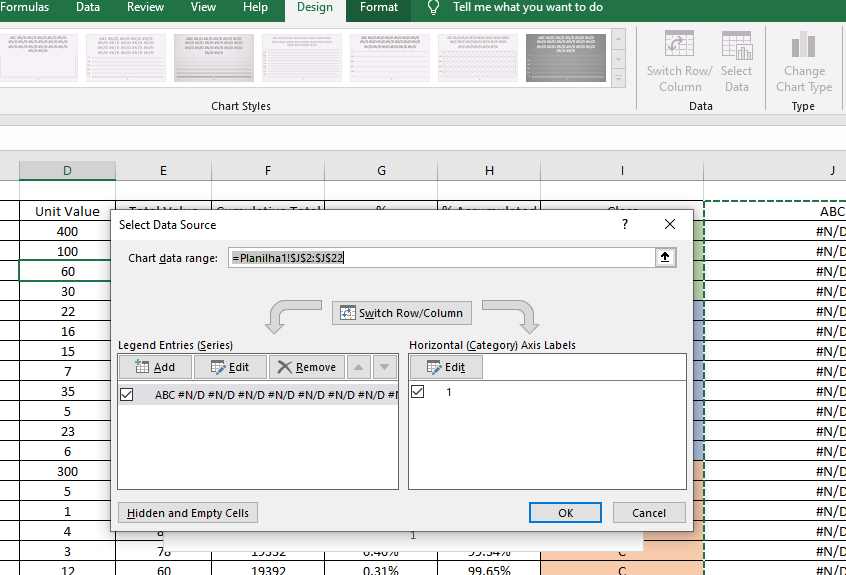
Task: Open Select Data in the ribbon
Action: click(736, 61)
